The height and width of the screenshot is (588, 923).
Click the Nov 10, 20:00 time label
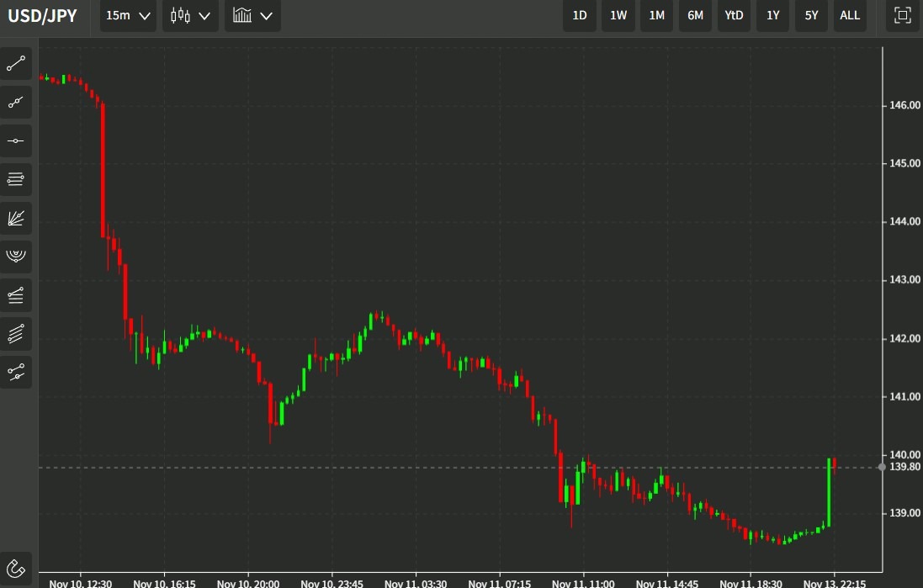click(248, 583)
